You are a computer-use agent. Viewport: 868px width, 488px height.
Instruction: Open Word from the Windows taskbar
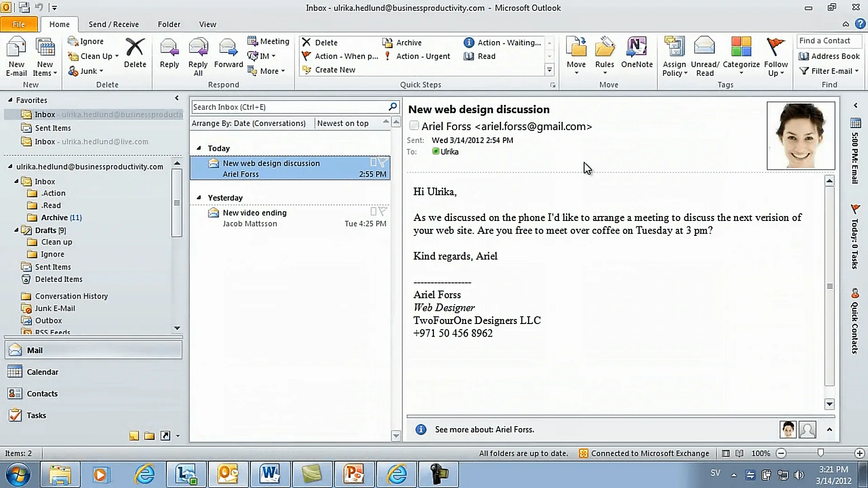[x=270, y=474]
